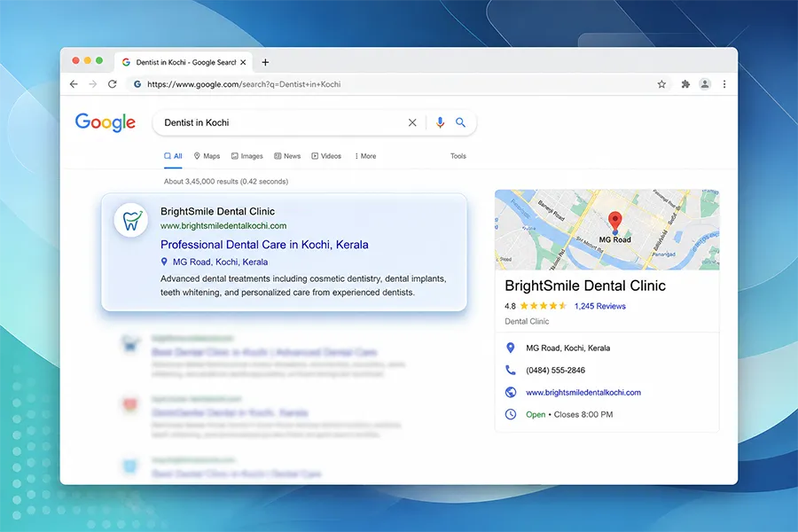Bookmark this page with the star icon
Image resolution: width=798 pixels, height=532 pixels.
tap(661, 84)
